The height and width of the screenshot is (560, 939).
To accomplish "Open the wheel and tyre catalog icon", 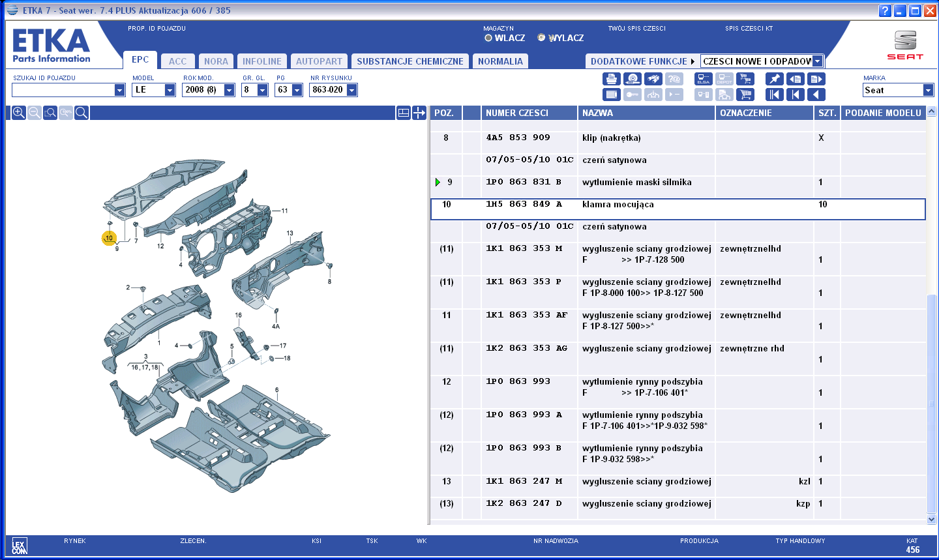I will click(x=633, y=79).
